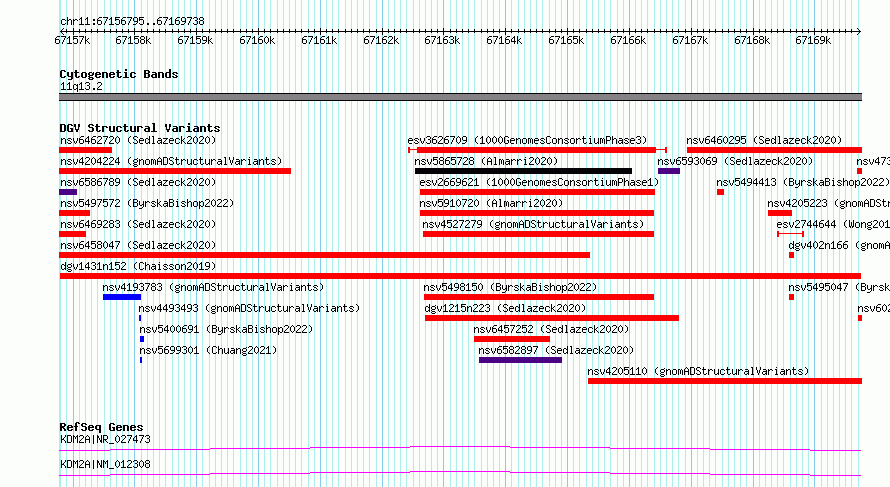
Task: Click the purple bar under nsv6593069
Action: point(669,171)
